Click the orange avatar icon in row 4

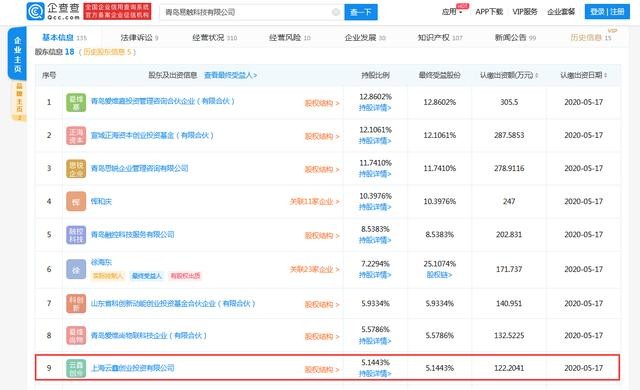(x=76, y=202)
